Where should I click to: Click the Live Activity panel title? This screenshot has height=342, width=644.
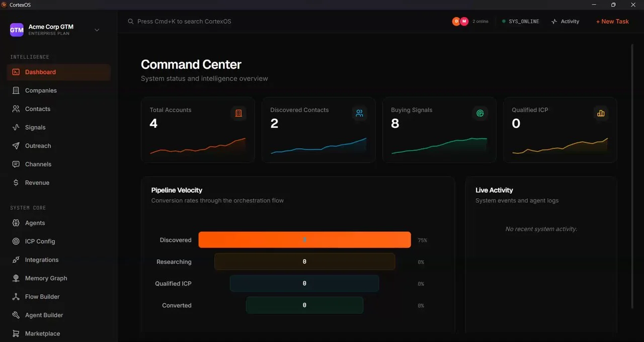tap(494, 190)
